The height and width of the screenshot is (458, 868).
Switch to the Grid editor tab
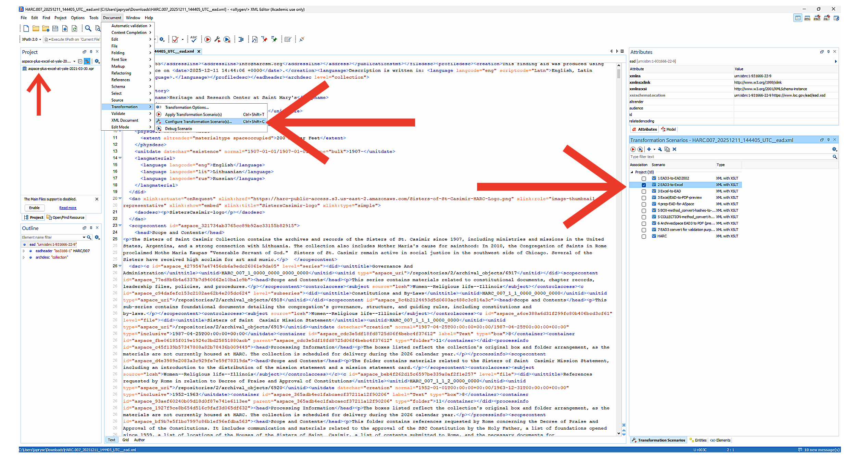(x=126, y=440)
